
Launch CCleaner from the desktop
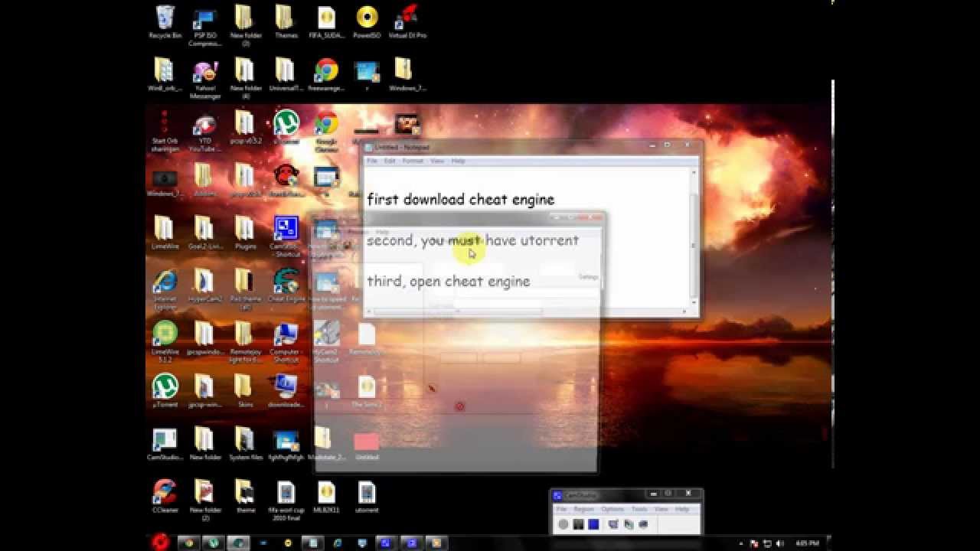[x=164, y=496]
